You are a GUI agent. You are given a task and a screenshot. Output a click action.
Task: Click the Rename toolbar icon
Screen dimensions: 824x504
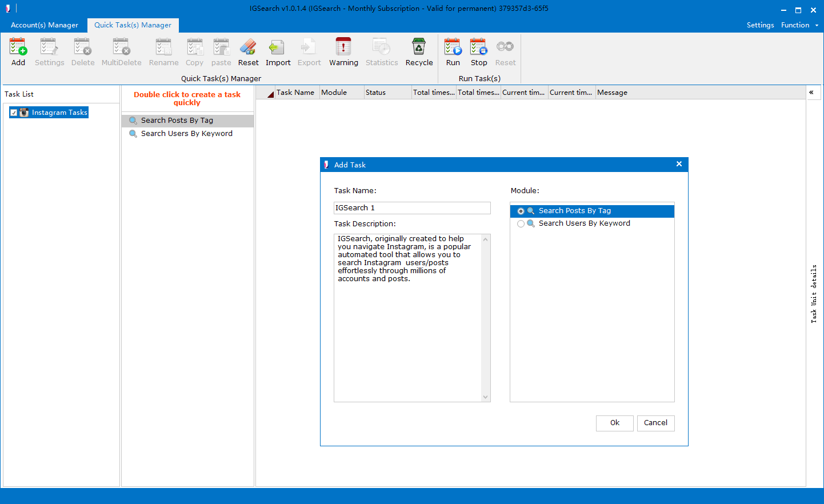click(x=163, y=47)
